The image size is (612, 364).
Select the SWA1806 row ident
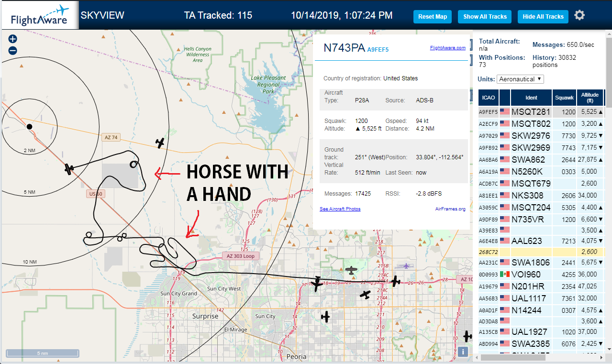click(x=531, y=263)
